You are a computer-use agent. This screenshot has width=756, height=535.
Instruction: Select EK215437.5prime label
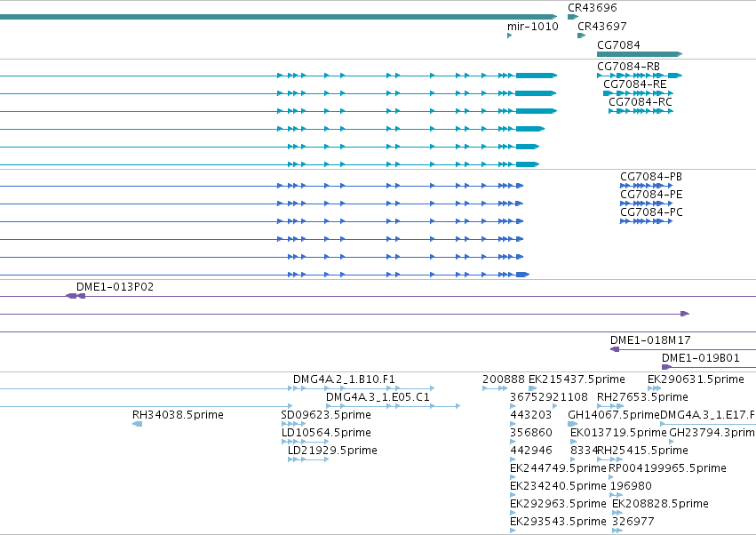pyautogui.click(x=577, y=379)
